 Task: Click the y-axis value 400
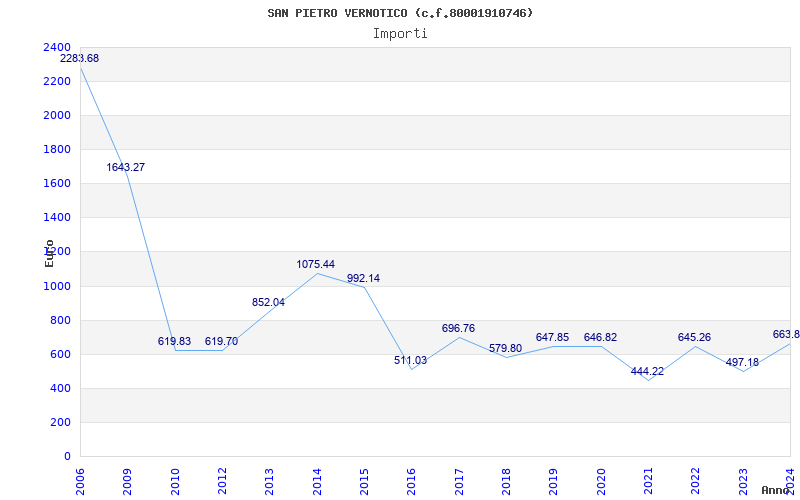61,389
